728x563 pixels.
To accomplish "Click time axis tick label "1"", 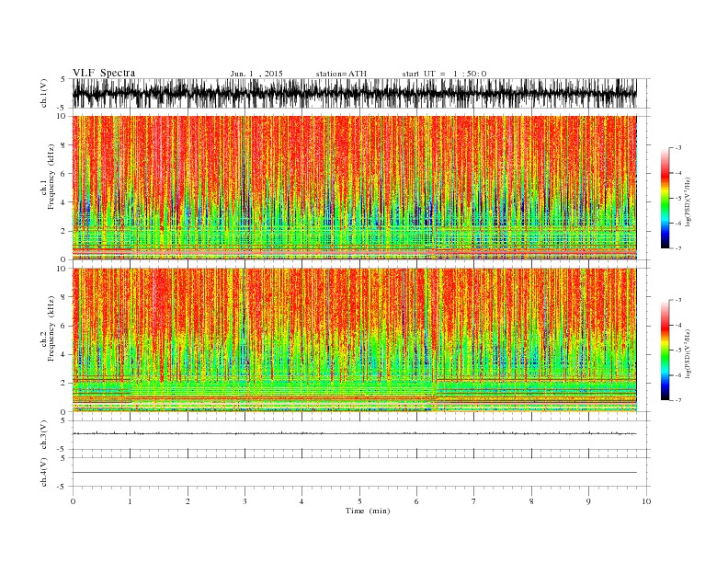I will [130, 501].
